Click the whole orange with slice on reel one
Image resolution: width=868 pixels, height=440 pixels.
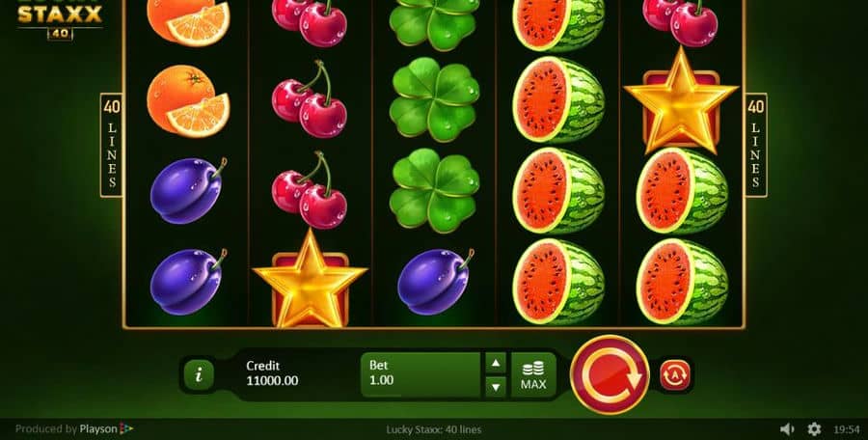[x=188, y=101]
